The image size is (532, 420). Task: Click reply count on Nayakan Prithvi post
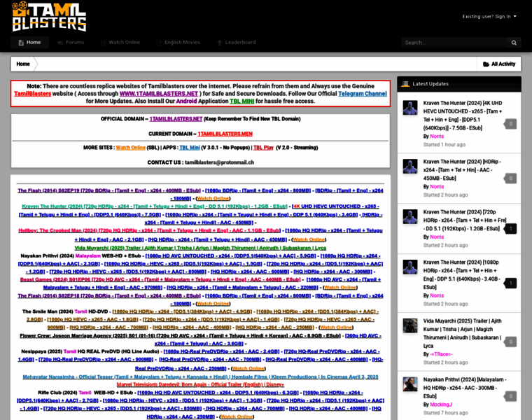(x=510, y=396)
